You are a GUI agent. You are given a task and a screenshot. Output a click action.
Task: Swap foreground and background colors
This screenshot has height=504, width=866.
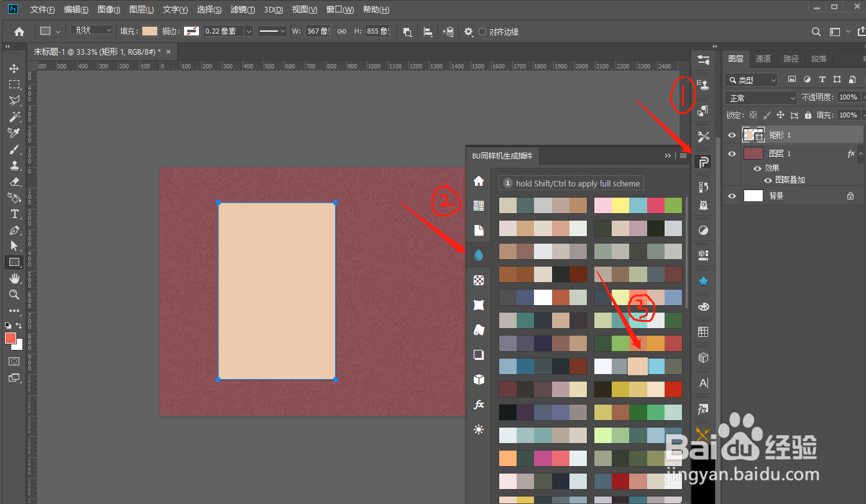pos(19,326)
